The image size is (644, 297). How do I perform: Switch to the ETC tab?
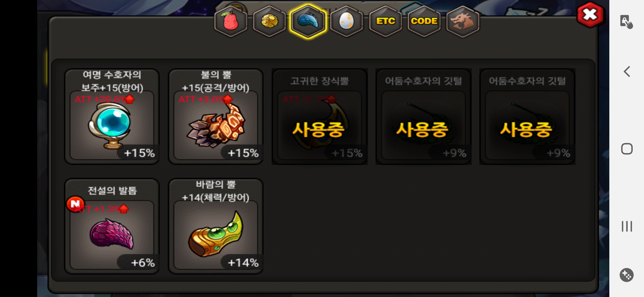385,21
